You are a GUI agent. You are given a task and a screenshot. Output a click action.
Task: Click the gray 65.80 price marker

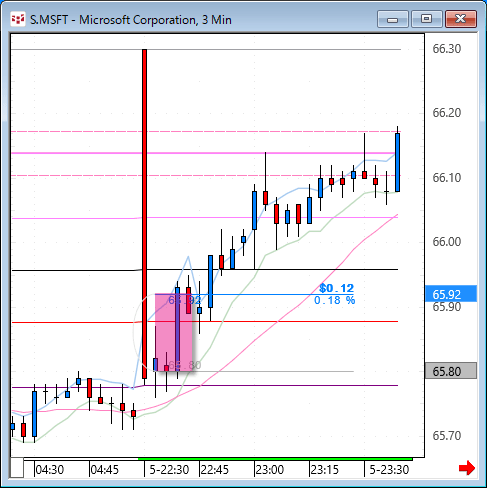[451, 371]
